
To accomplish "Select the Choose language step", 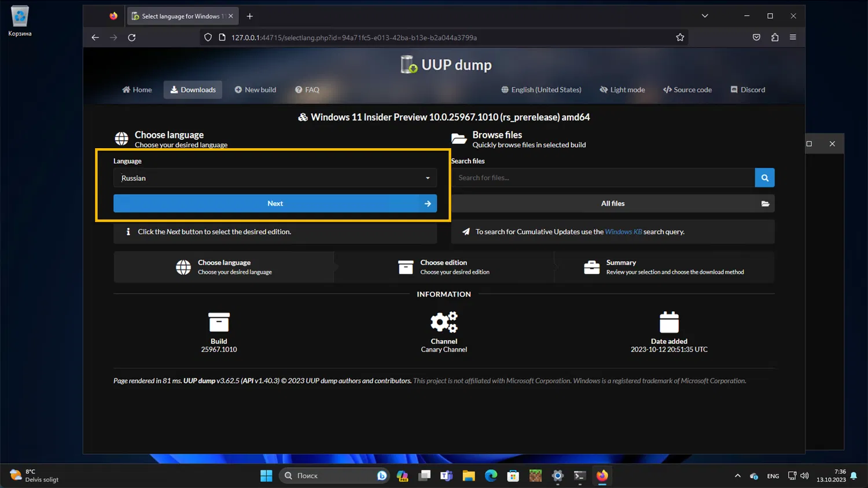I will click(224, 267).
